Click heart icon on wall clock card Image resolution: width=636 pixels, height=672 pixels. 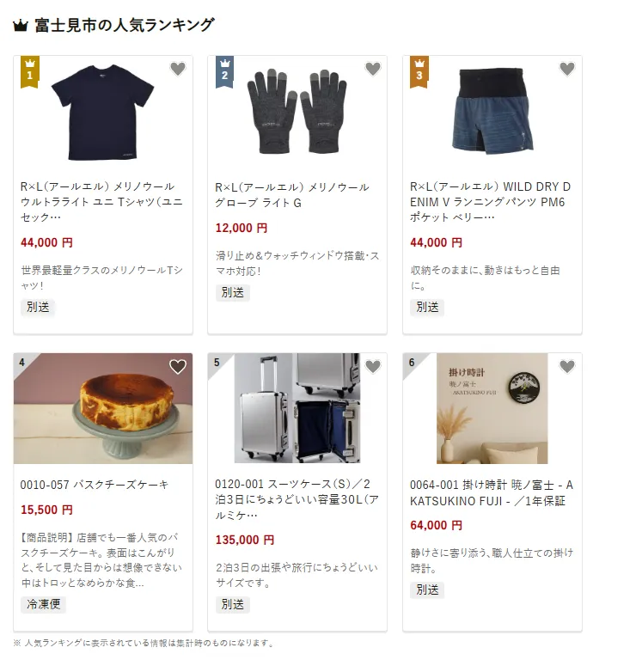click(x=567, y=366)
